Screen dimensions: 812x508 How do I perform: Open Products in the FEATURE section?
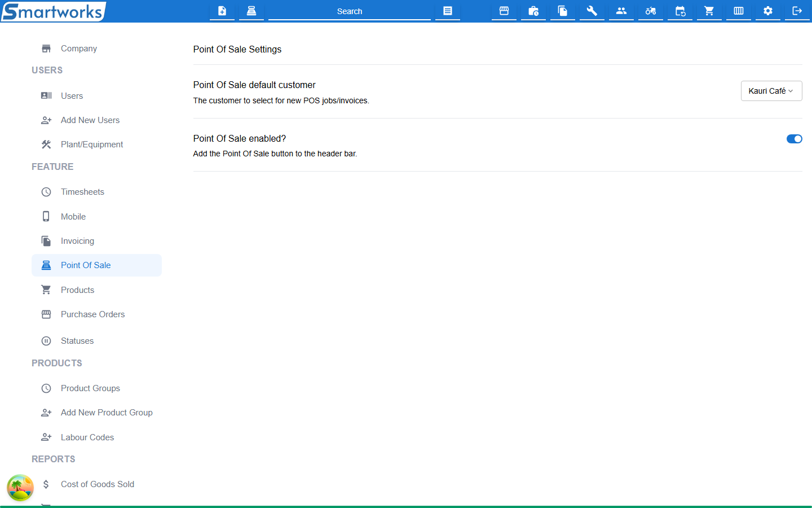point(96,290)
